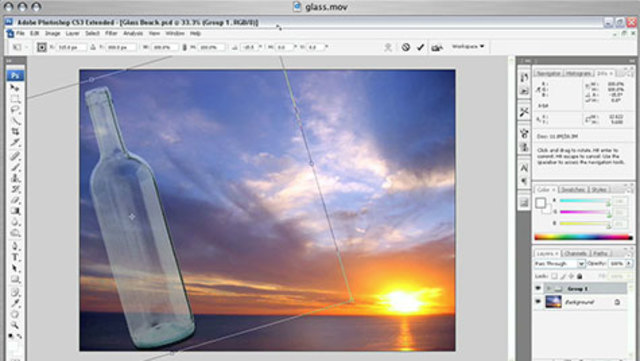Open the Filter menu
Viewport: 640px width, 361px height.
[x=111, y=33]
